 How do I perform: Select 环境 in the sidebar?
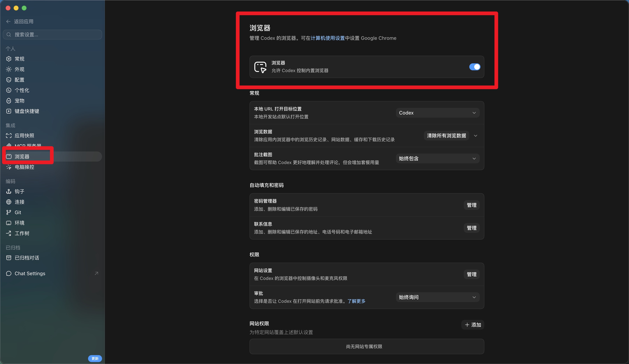(52, 223)
